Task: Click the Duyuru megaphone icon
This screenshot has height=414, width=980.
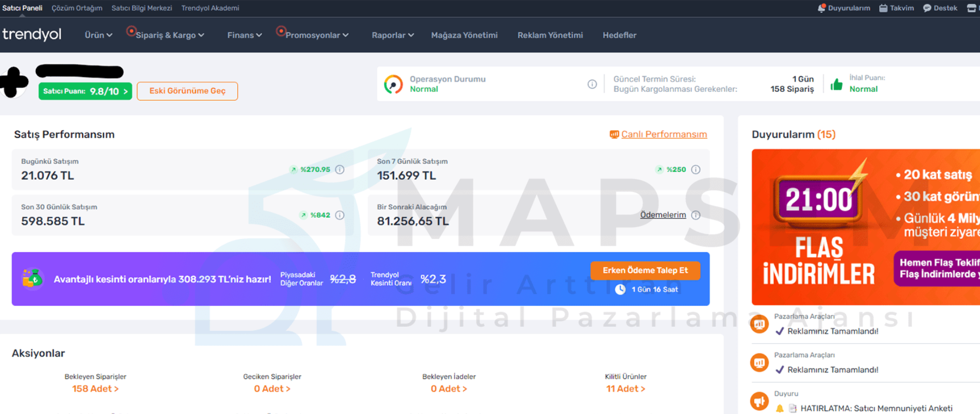Action: tap(759, 401)
